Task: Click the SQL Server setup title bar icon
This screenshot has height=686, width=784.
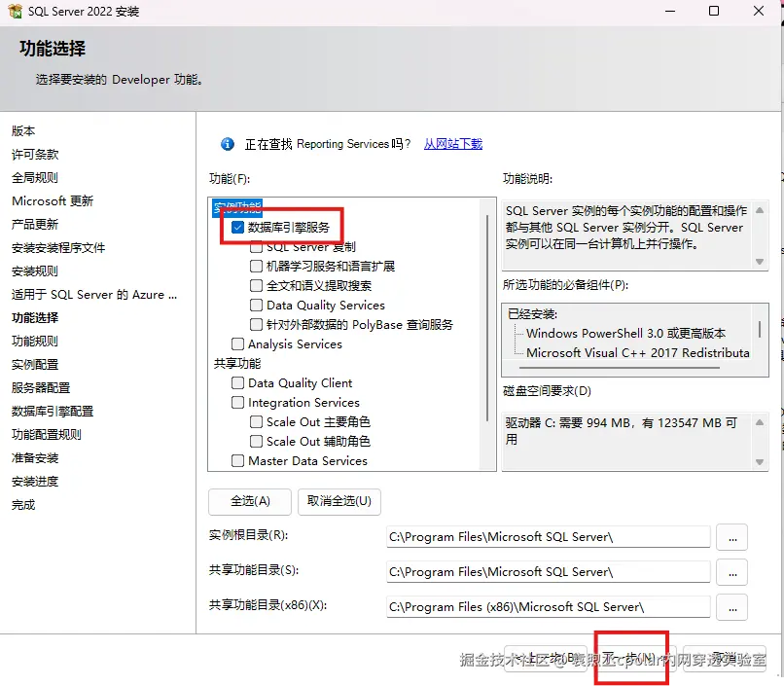Action: point(15,11)
